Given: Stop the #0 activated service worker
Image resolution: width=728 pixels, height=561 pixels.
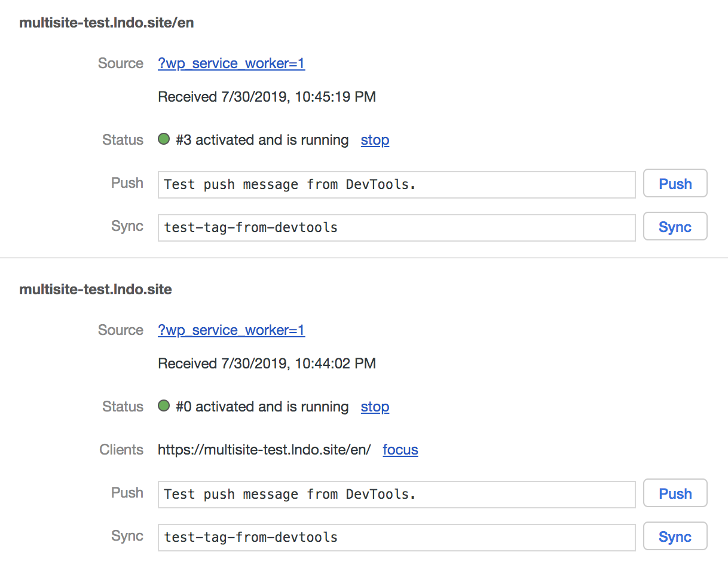Looking at the screenshot, I should 375,407.
